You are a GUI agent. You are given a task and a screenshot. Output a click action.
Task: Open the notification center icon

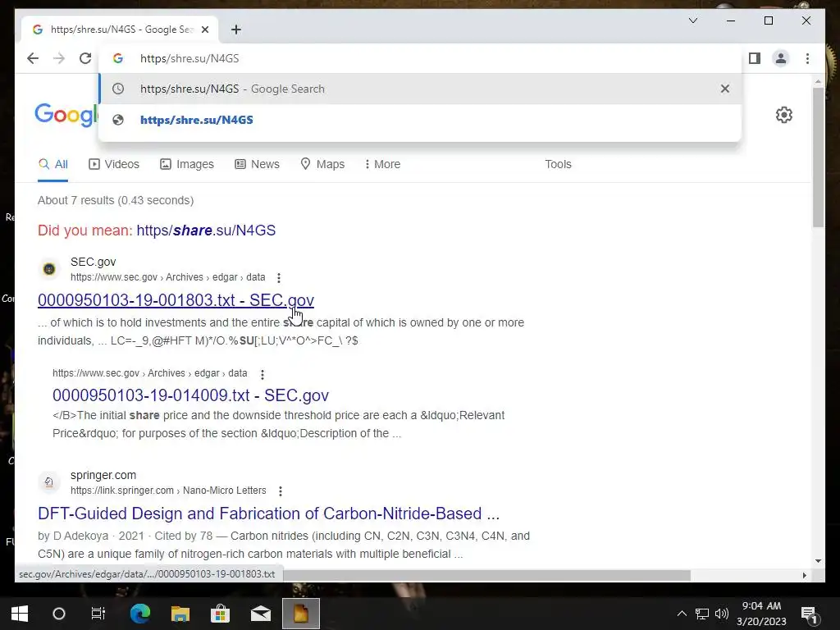(x=809, y=614)
